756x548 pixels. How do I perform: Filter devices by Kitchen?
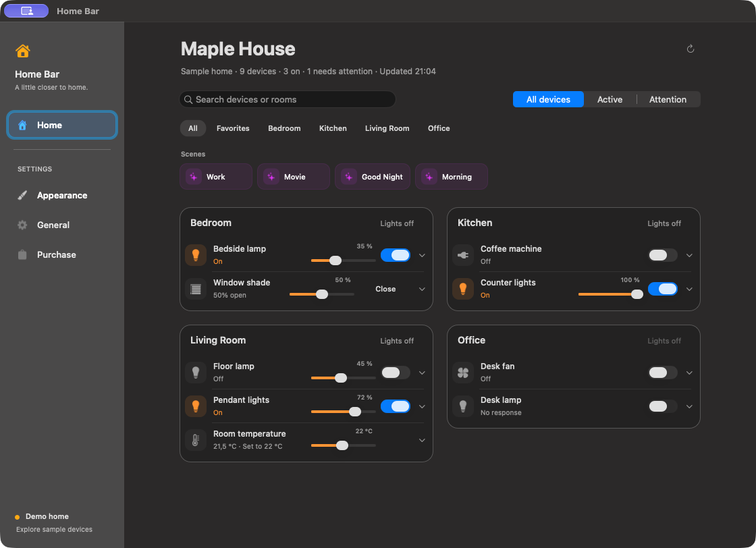(x=333, y=128)
